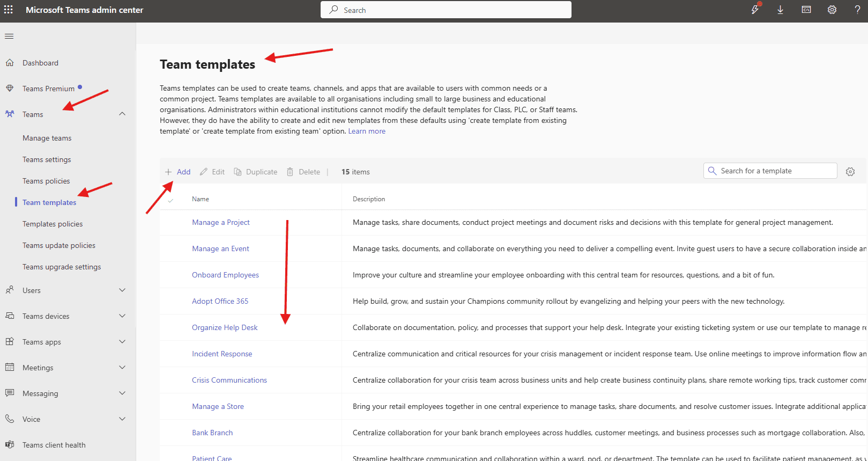Sort by the Name column header
Image resolution: width=868 pixels, height=461 pixels.
201,199
